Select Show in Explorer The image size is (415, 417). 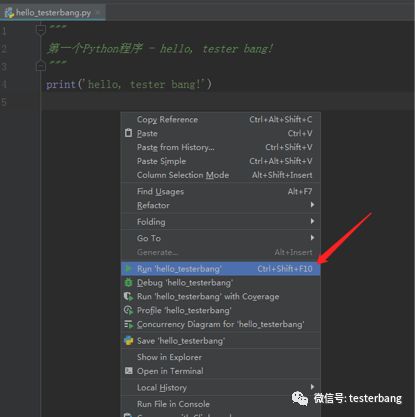pos(220,357)
